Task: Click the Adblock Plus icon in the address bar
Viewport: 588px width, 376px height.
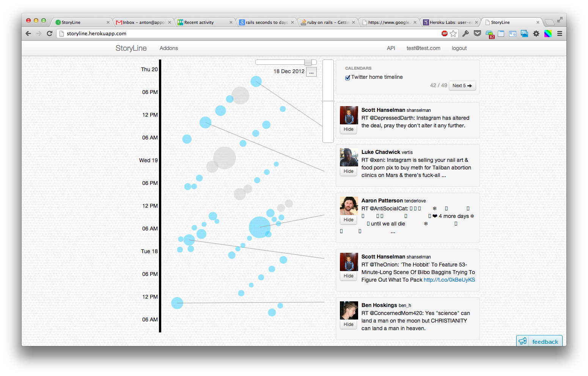Action: click(x=445, y=33)
